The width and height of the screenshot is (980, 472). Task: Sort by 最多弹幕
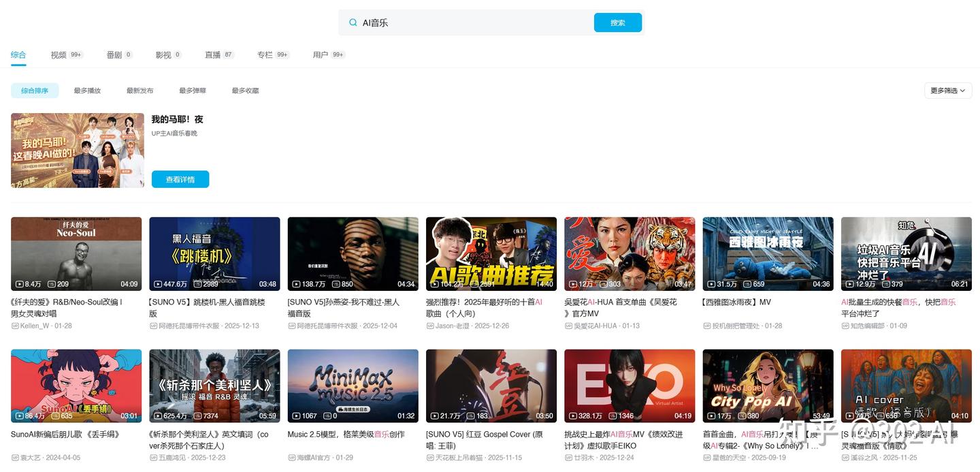click(x=193, y=91)
